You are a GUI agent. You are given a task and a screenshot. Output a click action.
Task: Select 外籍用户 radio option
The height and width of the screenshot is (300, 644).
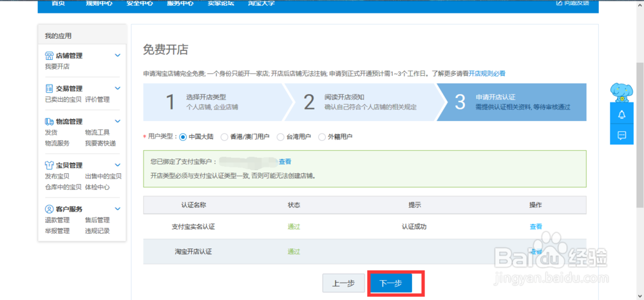[321, 137]
